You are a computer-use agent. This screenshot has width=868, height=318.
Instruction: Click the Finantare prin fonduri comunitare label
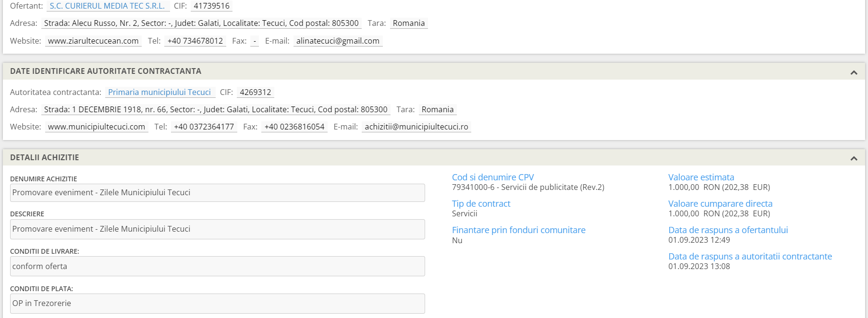coord(518,230)
